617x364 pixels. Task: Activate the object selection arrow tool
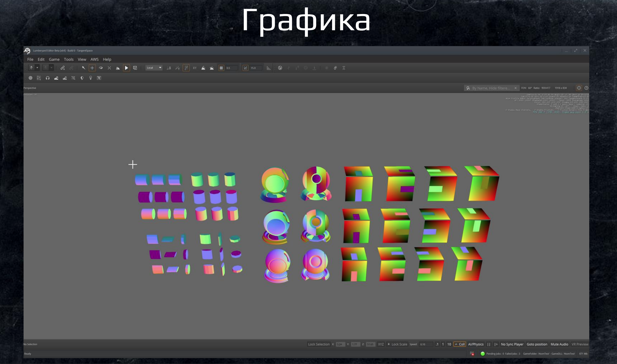tap(83, 68)
